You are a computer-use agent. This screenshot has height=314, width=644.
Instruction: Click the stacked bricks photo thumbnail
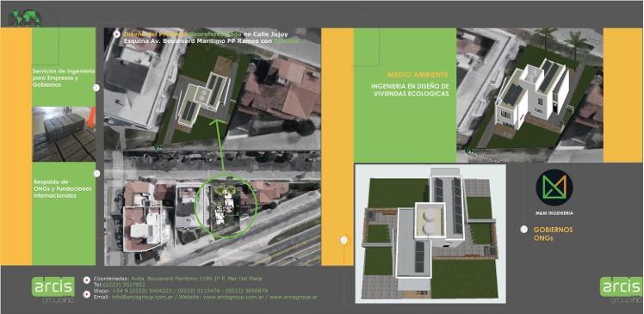click(64, 134)
